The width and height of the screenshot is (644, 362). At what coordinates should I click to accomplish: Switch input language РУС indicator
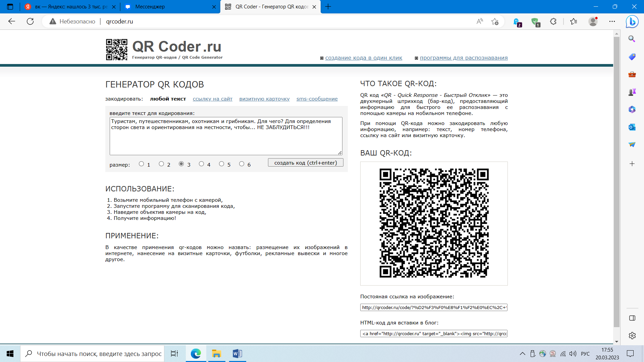click(x=585, y=354)
